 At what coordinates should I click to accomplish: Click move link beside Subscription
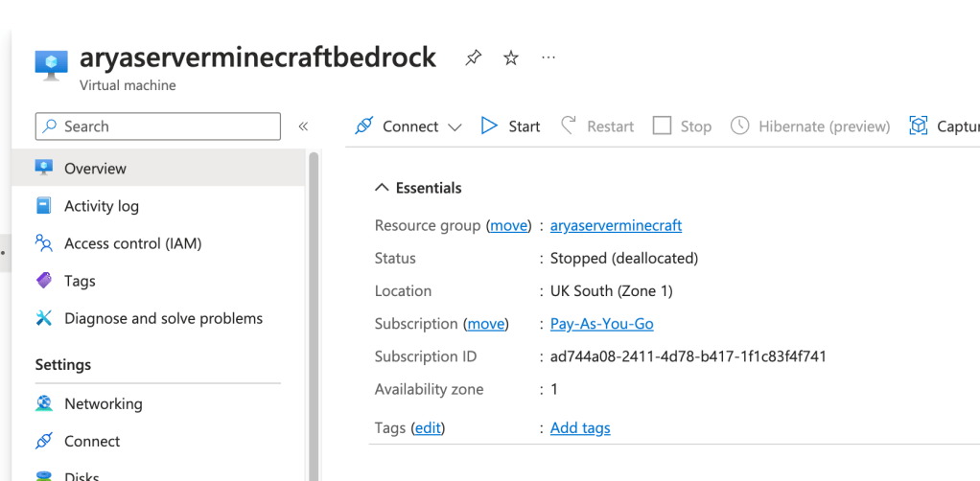tap(486, 324)
